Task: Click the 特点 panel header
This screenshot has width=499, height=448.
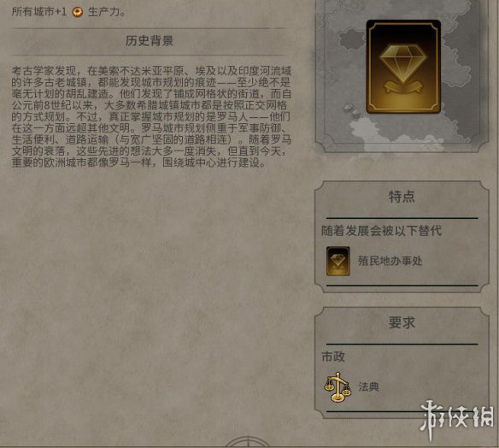Action: click(x=402, y=197)
